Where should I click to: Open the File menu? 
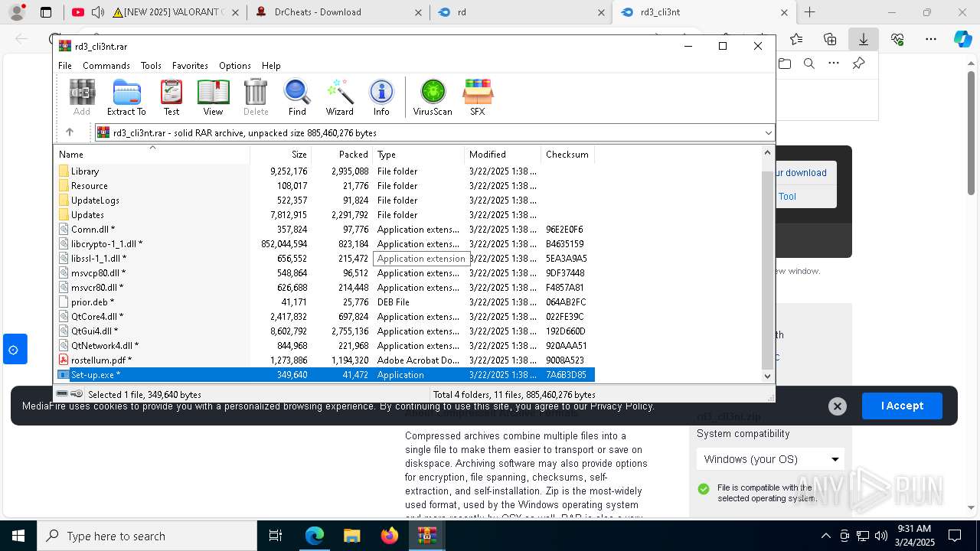tap(65, 66)
